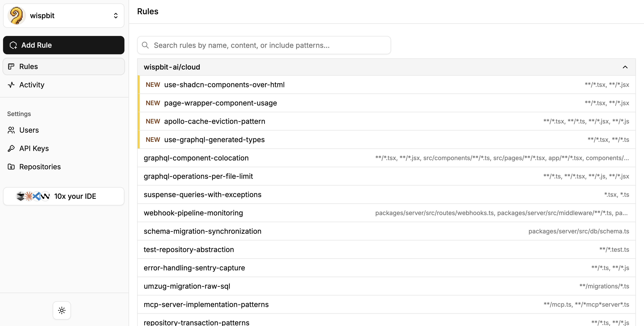This screenshot has width=644, height=326.
Task: Click the Rules sidebar icon
Action: 11,66
